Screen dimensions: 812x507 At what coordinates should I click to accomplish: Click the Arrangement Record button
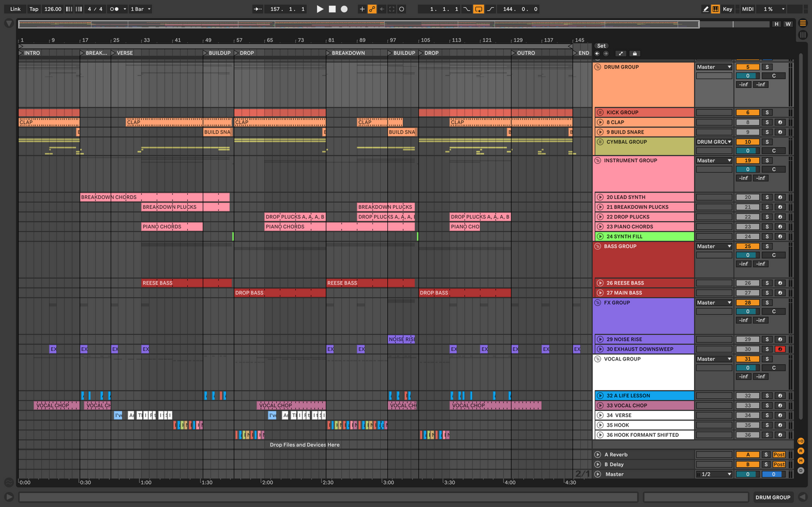coord(344,9)
